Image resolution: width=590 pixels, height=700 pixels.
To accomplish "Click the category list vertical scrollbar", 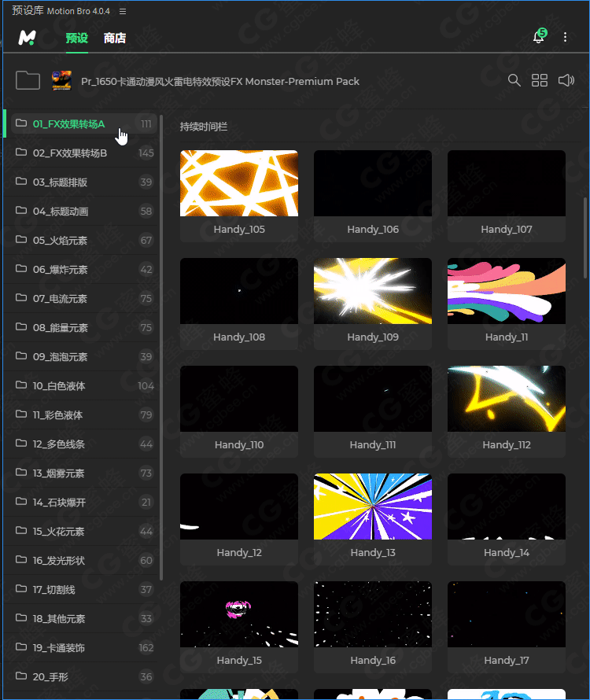I will [x=160, y=348].
